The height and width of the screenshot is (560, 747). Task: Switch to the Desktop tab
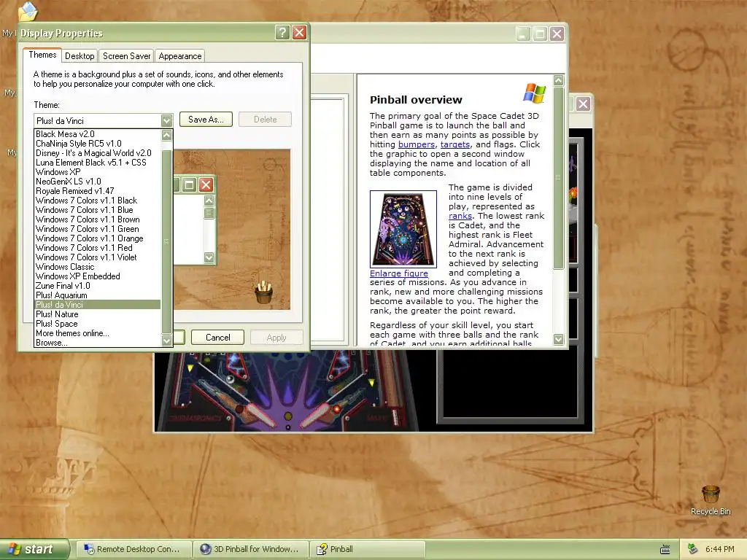coord(80,56)
